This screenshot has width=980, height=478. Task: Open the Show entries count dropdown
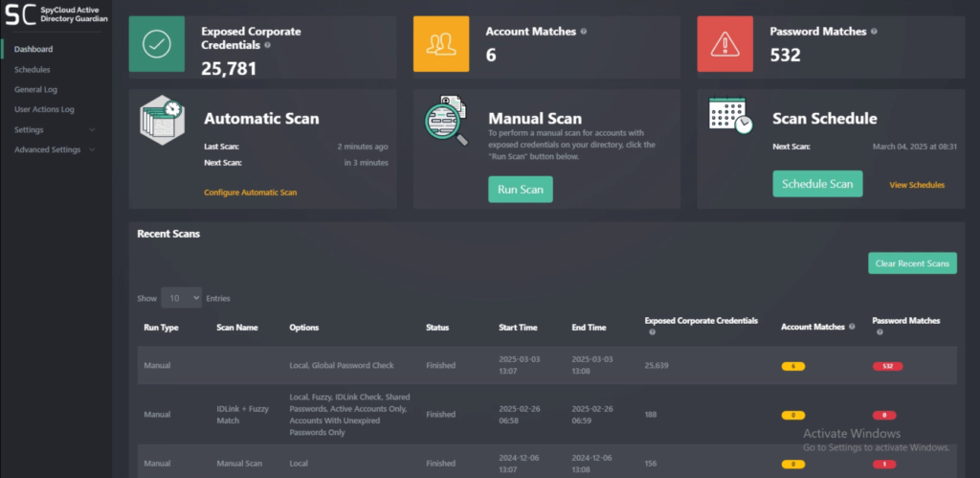point(181,298)
